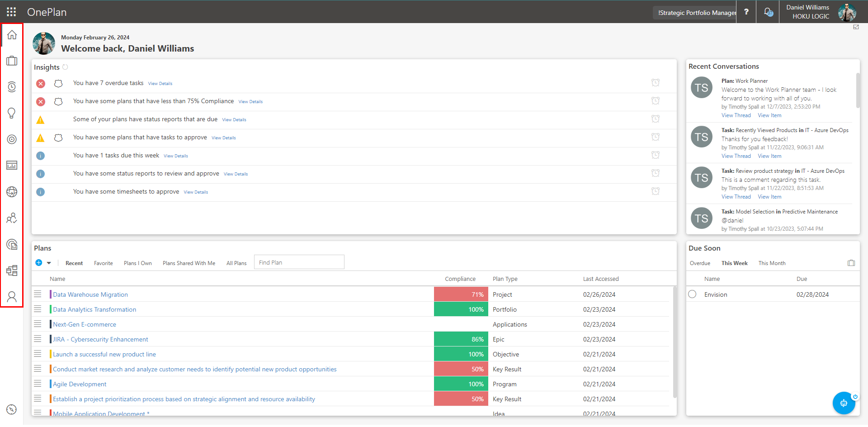Click View Details for overdue tasks insight
The height and width of the screenshot is (427, 868).
(160, 83)
